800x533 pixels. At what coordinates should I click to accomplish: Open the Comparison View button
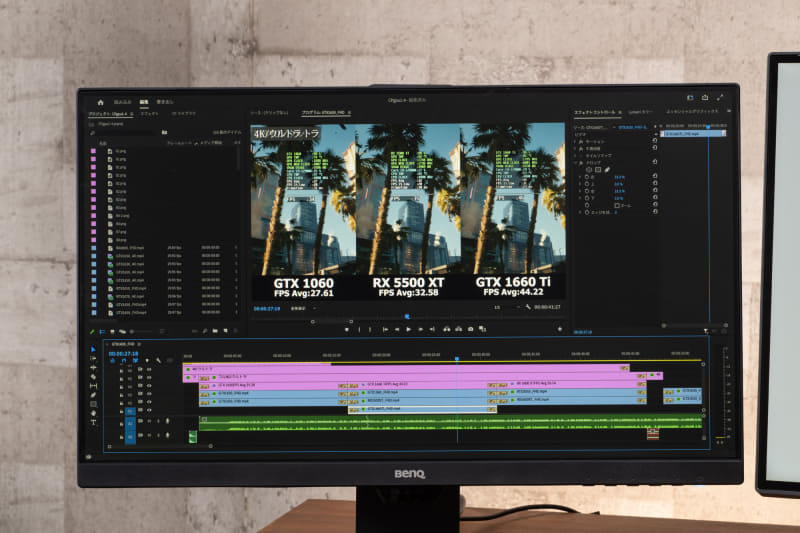point(482,329)
